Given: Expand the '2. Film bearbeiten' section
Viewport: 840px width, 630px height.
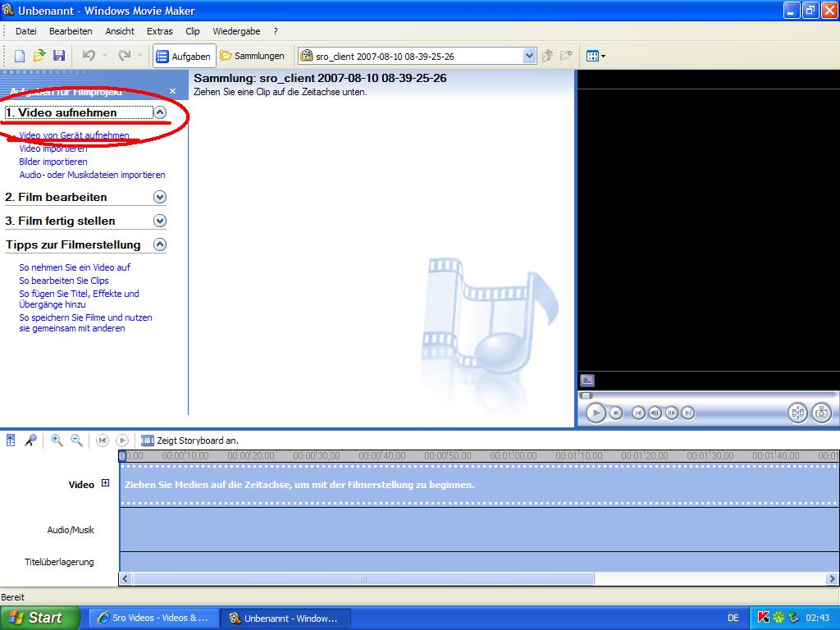Looking at the screenshot, I should [160, 197].
